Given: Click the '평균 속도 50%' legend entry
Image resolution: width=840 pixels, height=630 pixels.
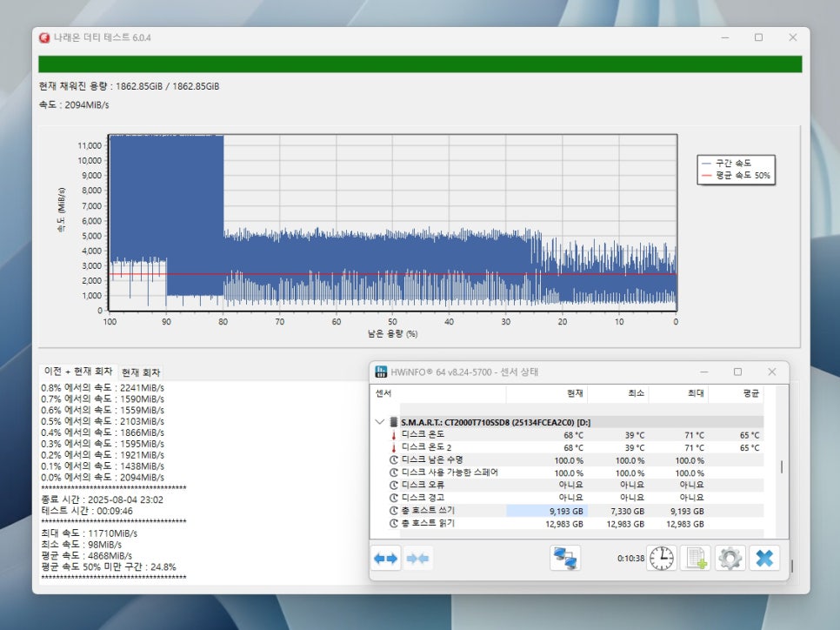Looking at the screenshot, I should coord(736,175).
